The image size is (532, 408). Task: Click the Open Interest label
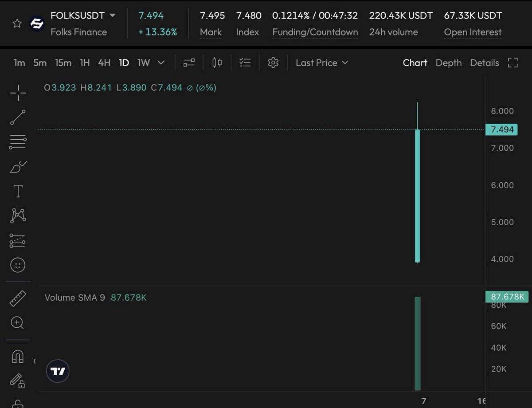473,32
